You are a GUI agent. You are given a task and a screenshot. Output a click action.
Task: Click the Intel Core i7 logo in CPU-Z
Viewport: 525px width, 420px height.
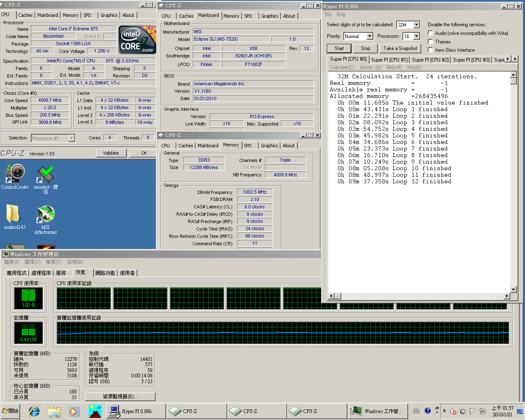coord(137,40)
